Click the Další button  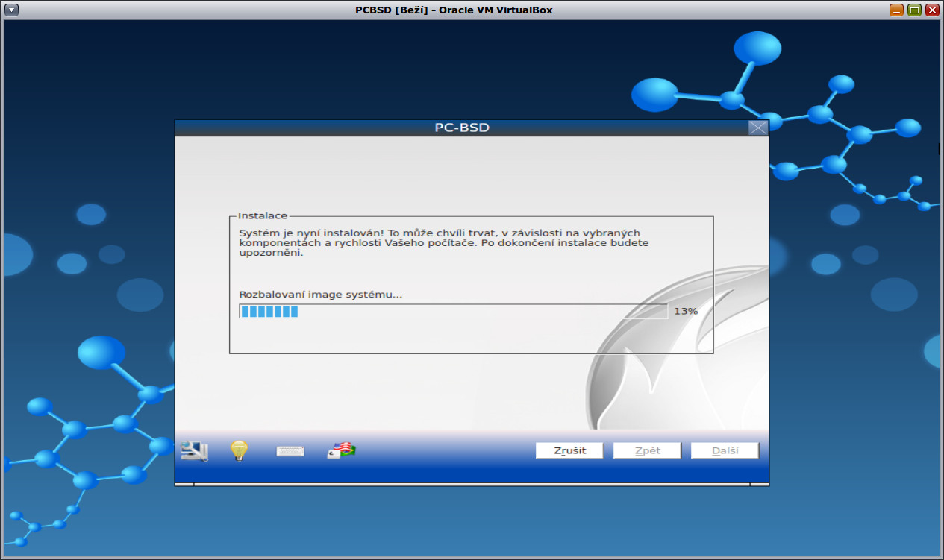[x=724, y=450]
